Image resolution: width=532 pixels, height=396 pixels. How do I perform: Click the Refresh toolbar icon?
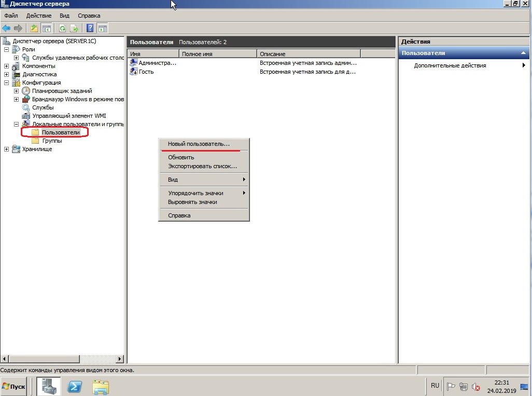point(62,29)
